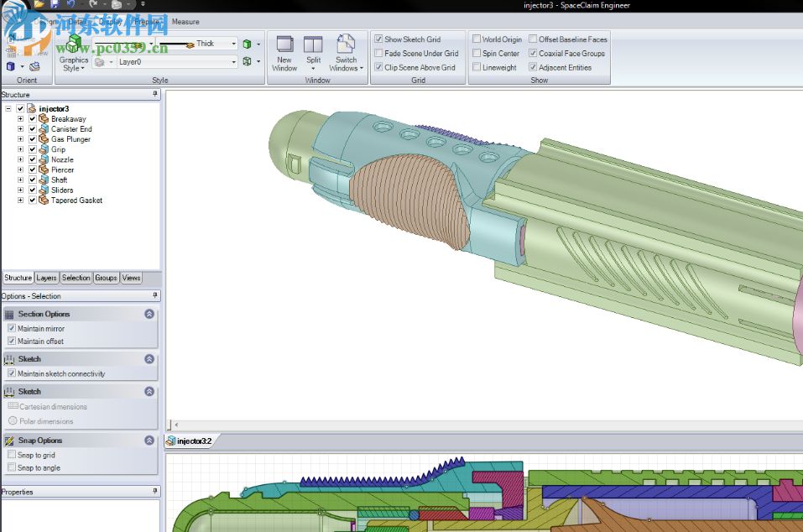Viewport: 803px width, 532px height.
Task: Open the Layer0 layer dropdown
Action: pos(234,62)
